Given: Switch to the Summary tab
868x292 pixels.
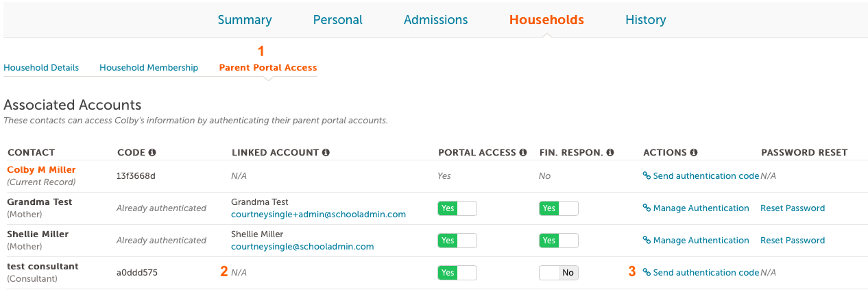Looking at the screenshot, I should pos(245,20).
